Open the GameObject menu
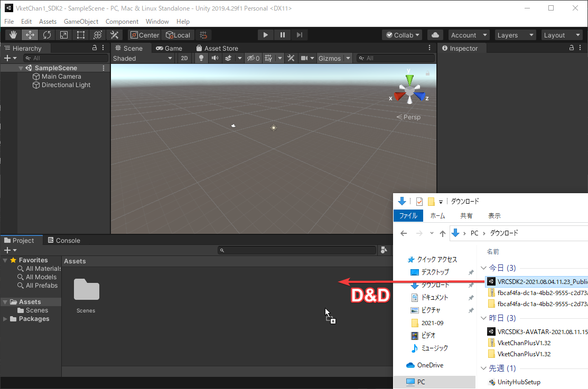The image size is (588, 389). (81, 21)
